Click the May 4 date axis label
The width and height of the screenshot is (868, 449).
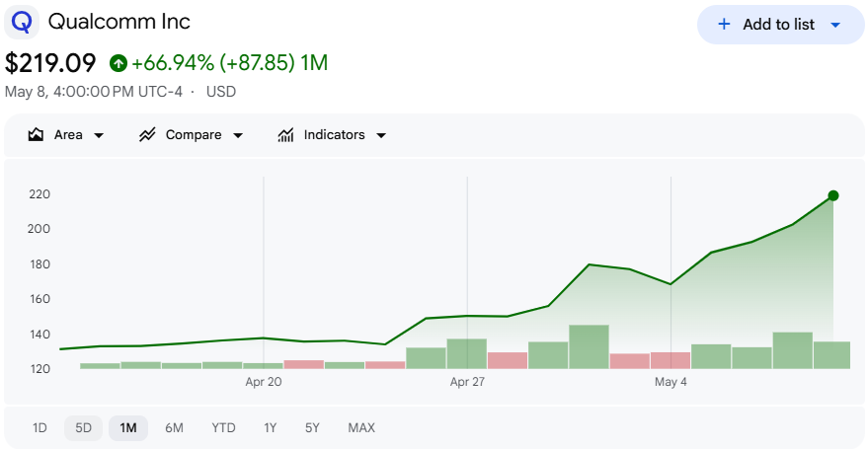click(x=671, y=383)
